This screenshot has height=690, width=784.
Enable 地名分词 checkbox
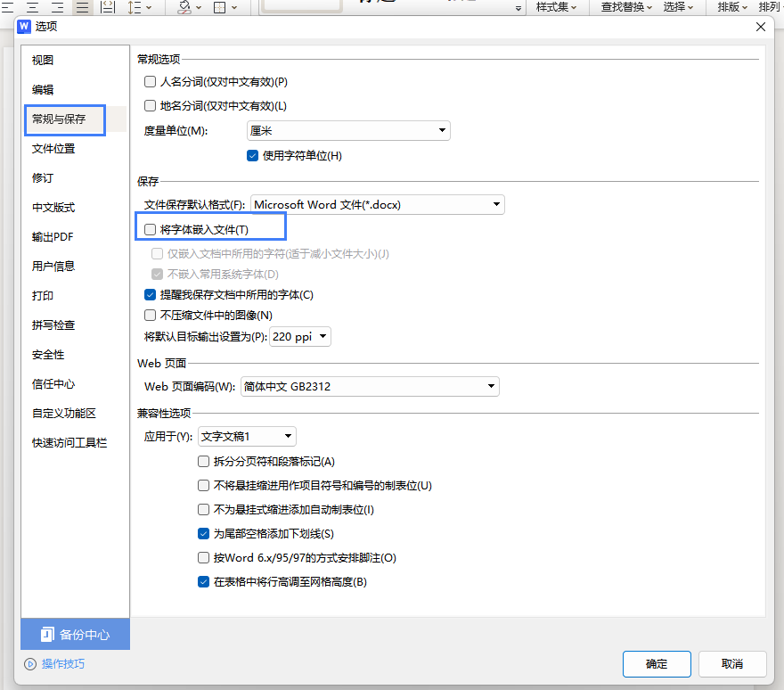[150, 105]
